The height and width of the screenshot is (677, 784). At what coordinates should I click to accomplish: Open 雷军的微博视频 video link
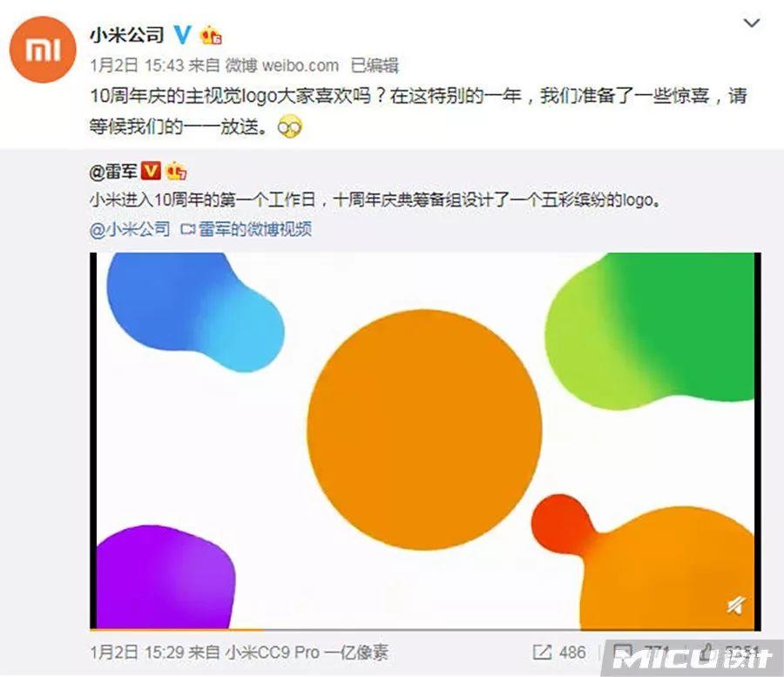[x=246, y=229]
